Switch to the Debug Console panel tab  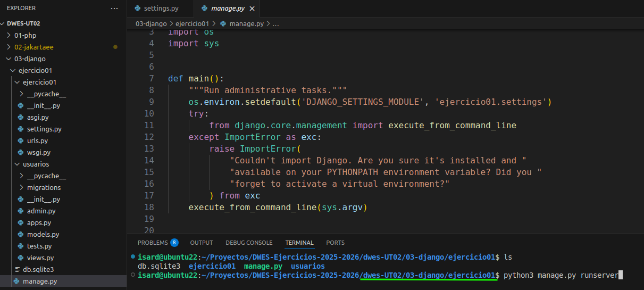click(x=249, y=243)
